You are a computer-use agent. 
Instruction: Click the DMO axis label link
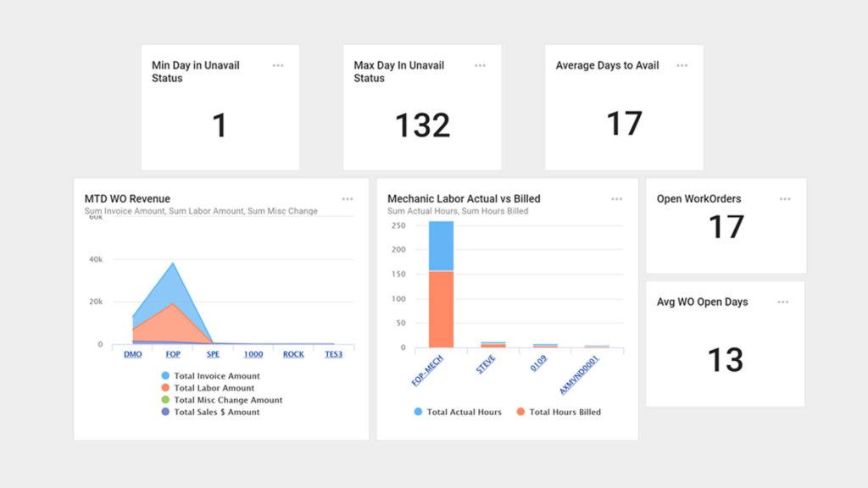click(x=133, y=354)
